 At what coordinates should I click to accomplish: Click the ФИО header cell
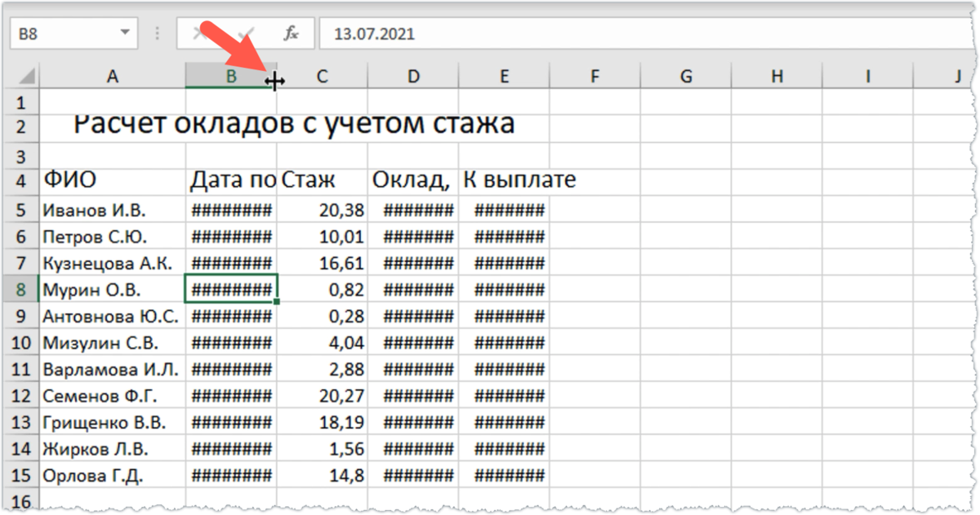[x=114, y=179]
